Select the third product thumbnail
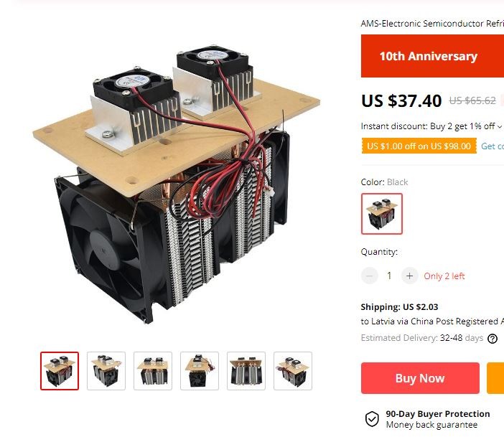The width and height of the screenshot is (504, 437). pyautogui.click(x=153, y=371)
